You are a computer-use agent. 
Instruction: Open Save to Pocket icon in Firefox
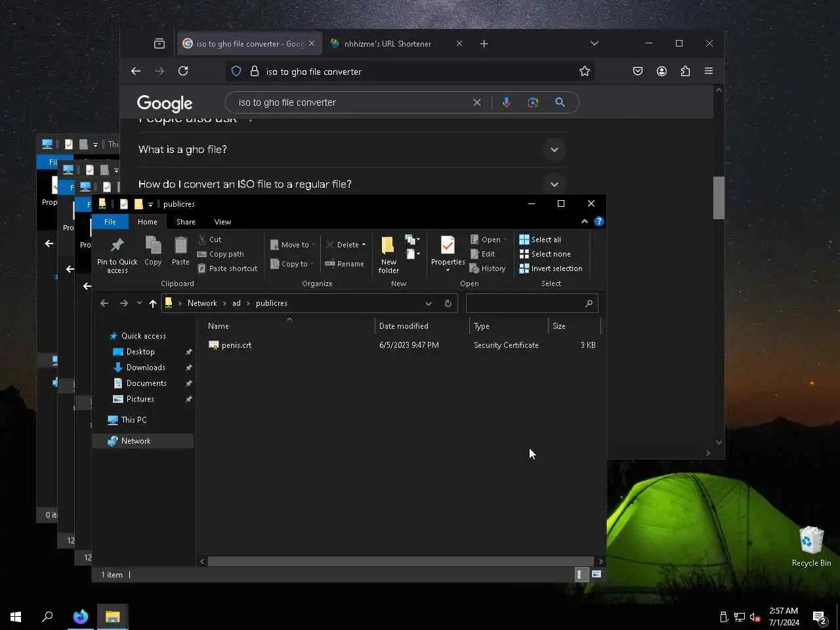[638, 71]
